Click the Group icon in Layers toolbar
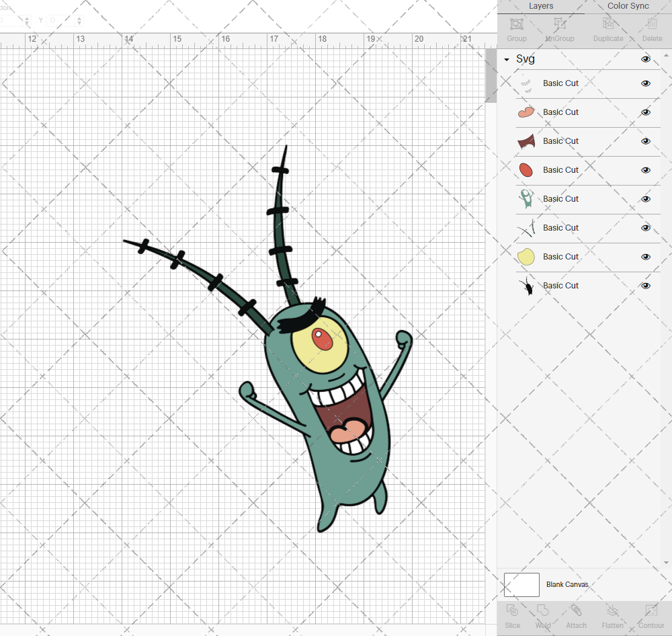The height and width of the screenshot is (636, 672). pyautogui.click(x=516, y=24)
